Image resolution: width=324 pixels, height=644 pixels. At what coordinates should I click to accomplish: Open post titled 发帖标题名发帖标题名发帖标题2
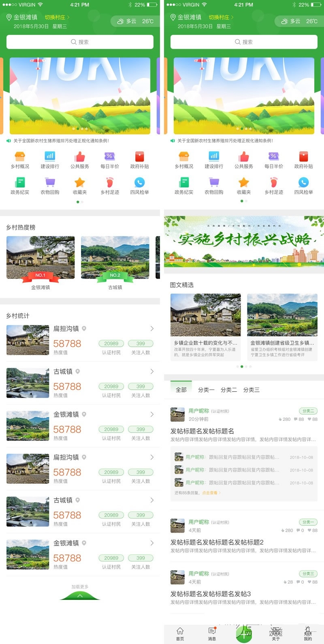[217, 542]
